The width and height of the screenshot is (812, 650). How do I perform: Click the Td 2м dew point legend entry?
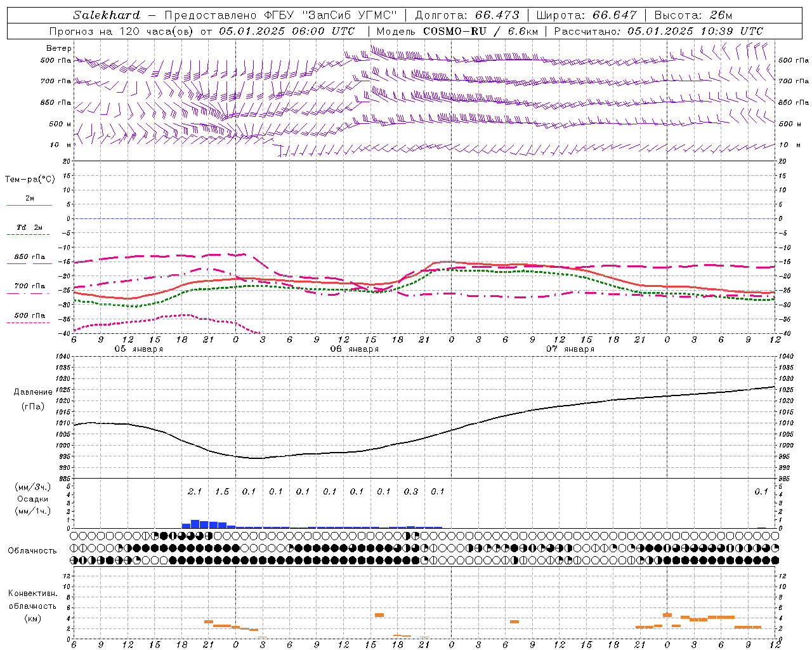point(30,227)
